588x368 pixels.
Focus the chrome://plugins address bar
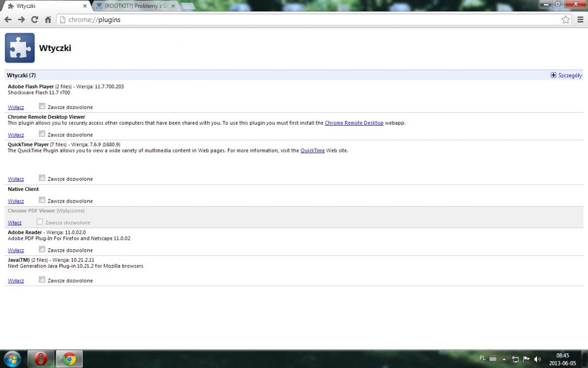(x=314, y=20)
